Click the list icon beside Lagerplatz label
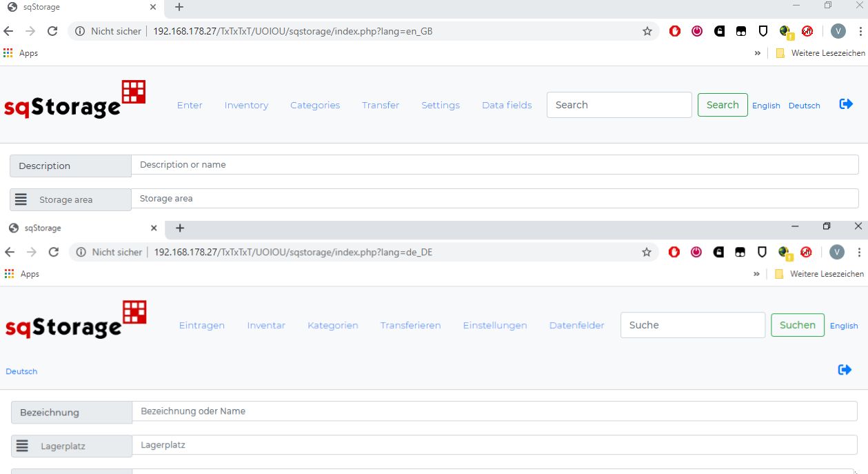 point(22,446)
